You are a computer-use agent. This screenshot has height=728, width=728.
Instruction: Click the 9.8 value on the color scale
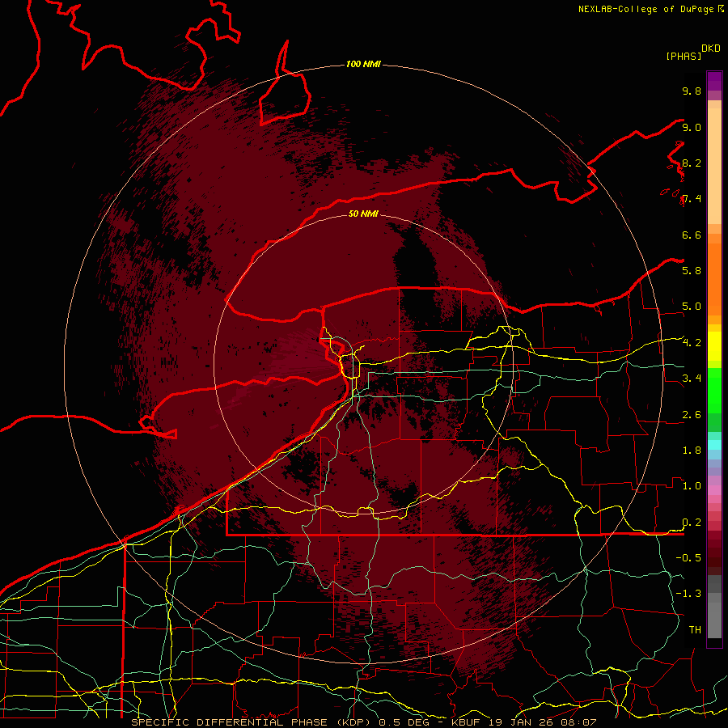pos(692,91)
